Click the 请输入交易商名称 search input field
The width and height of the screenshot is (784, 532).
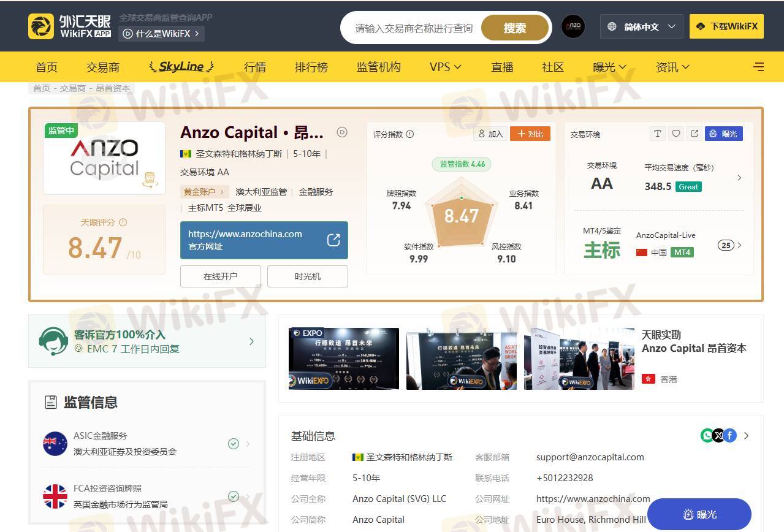coord(414,28)
